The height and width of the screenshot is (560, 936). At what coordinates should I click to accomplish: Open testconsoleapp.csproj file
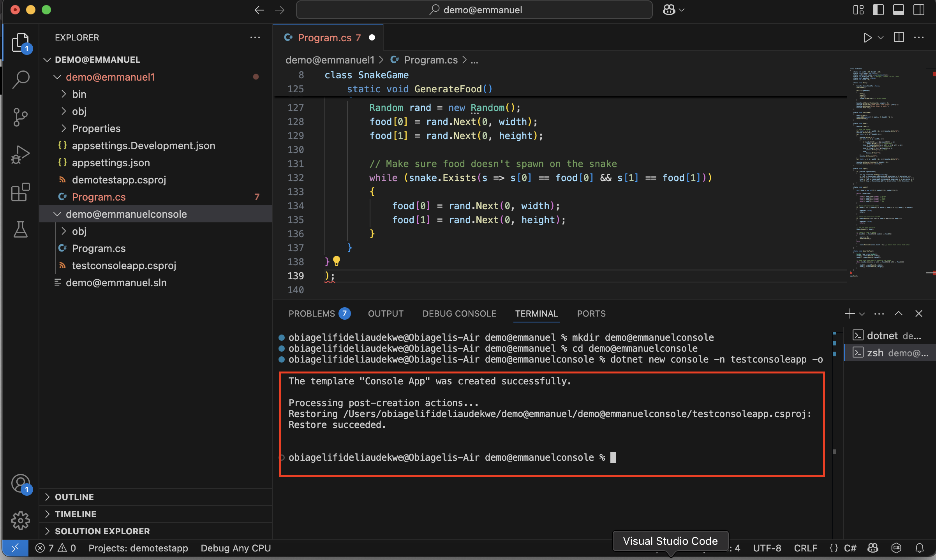pos(156,265)
